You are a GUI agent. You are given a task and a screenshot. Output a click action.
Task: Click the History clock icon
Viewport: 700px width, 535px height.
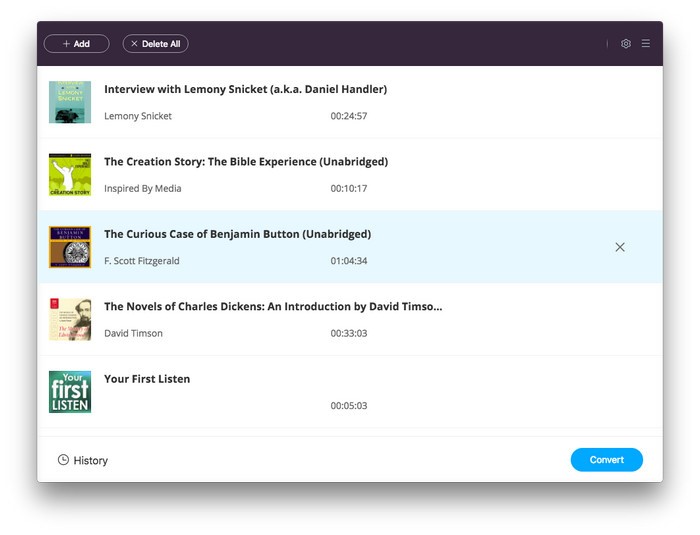click(x=64, y=460)
